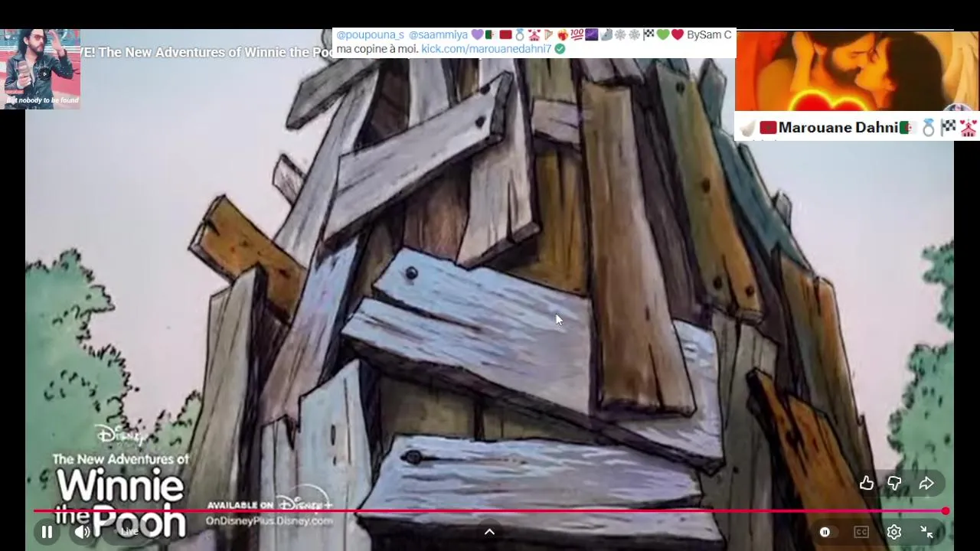Open the video settings gear

[x=893, y=532]
